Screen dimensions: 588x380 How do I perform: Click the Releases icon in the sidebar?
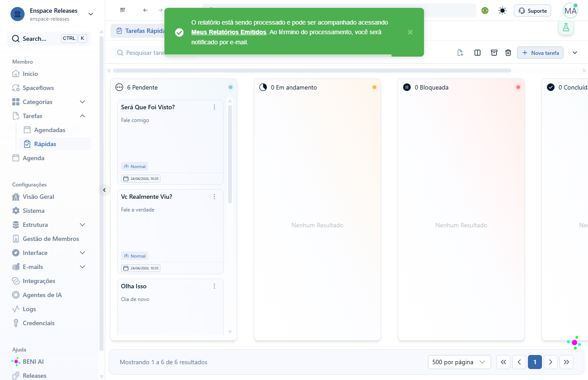[16, 376]
